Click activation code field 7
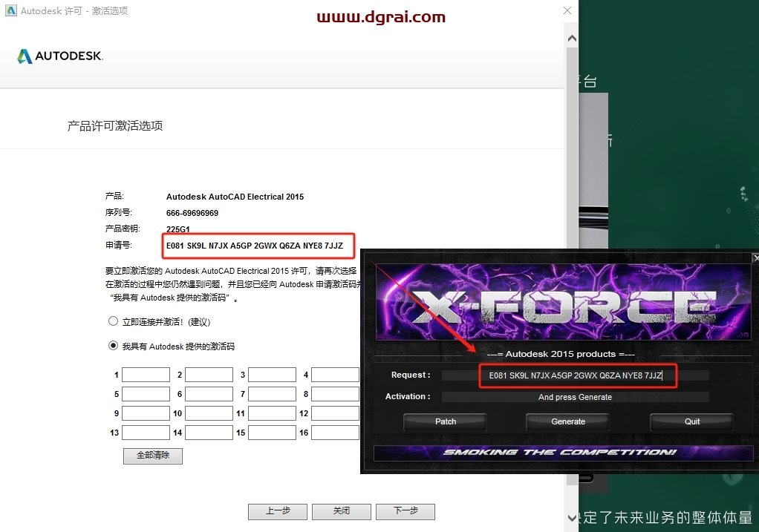This screenshot has width=759, height=532. point(272,394)
